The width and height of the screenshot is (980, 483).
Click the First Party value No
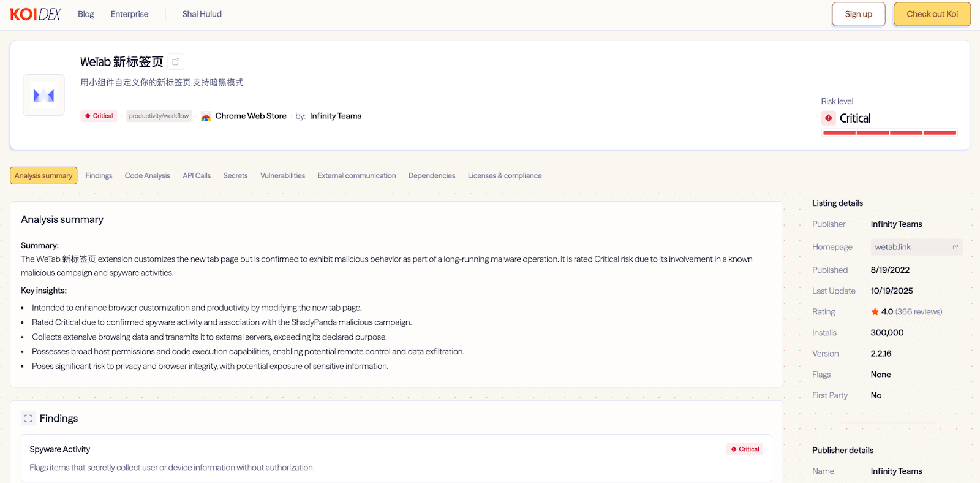[x=876, y=395]
